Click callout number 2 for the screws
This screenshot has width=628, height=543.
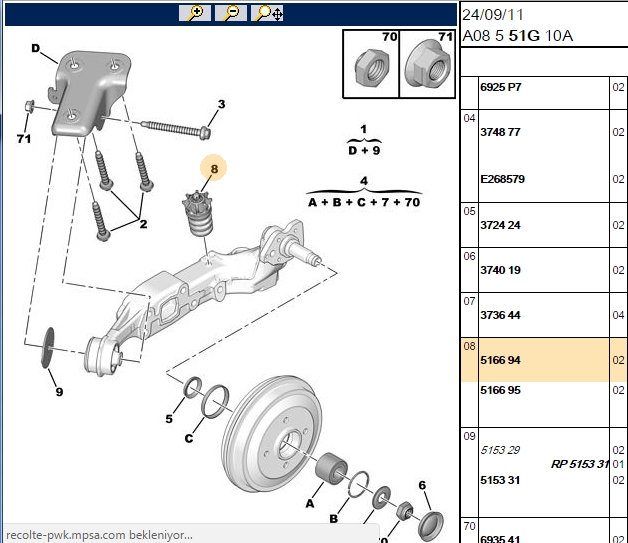pos(143,224)
